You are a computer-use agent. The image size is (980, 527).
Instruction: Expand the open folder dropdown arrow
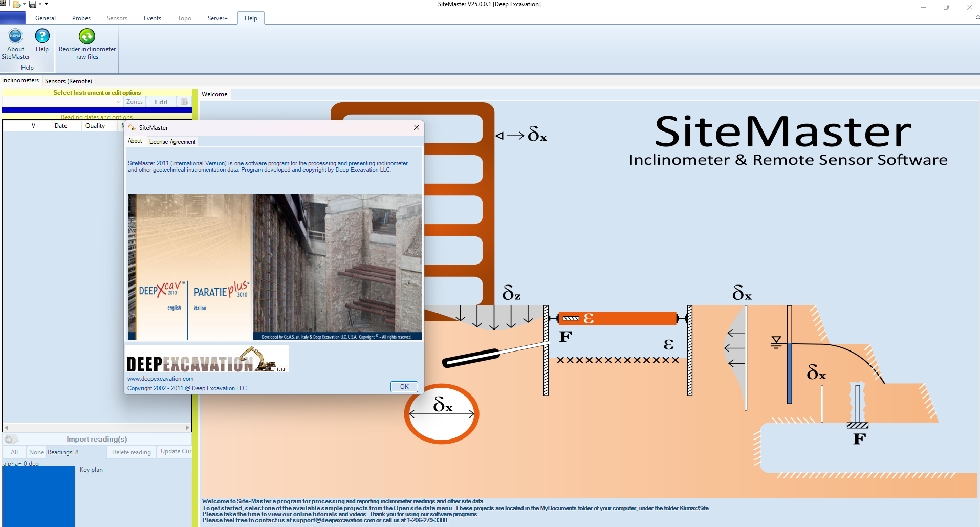click(24, 4)
